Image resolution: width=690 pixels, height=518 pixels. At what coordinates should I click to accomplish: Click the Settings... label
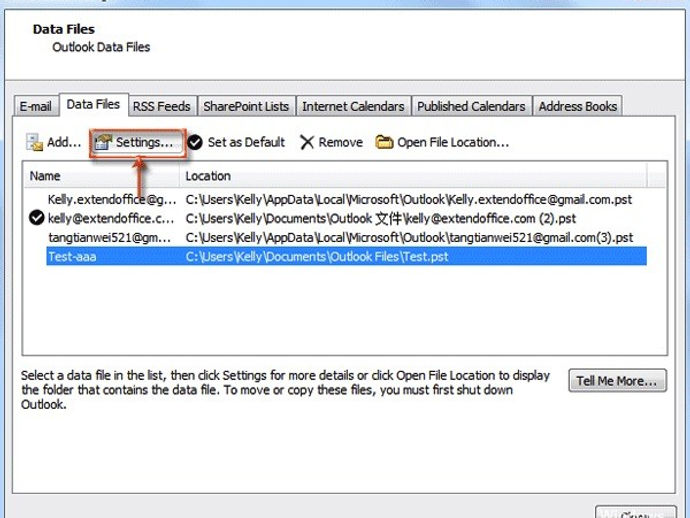coord(144,142)
